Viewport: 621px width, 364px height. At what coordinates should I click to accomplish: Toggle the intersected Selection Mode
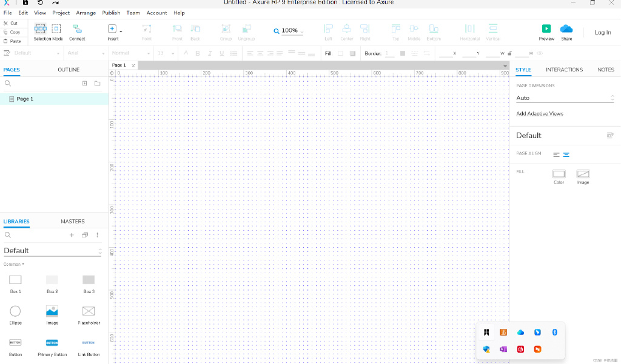point(41,28)
